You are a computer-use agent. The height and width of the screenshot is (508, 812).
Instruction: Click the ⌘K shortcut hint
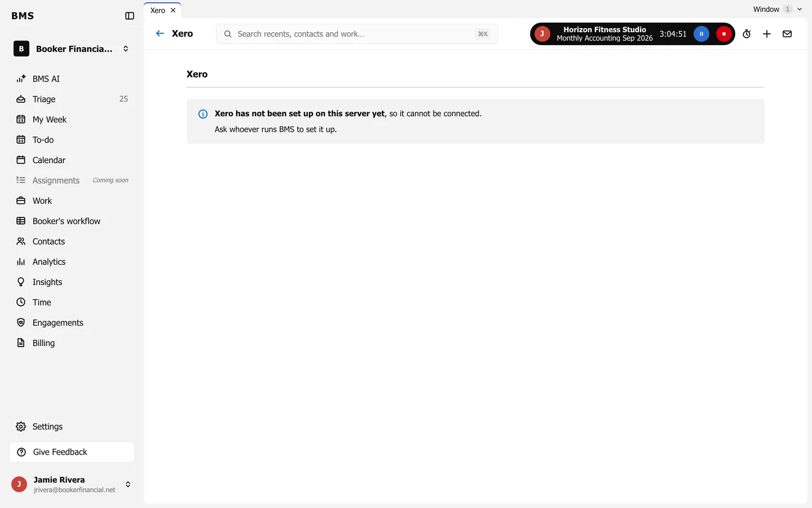tap(483, 34)
